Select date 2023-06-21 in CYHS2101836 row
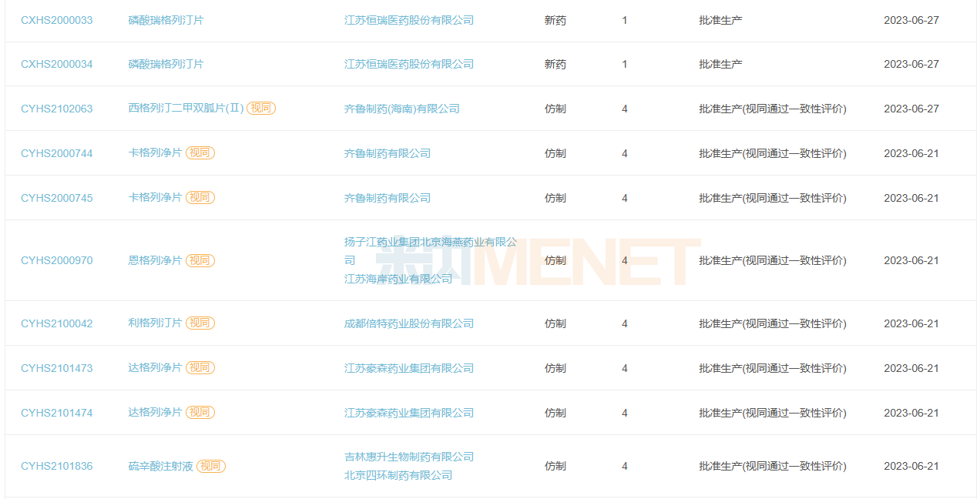Viewport: 980px width, 499px height. (x=911, y=466)
